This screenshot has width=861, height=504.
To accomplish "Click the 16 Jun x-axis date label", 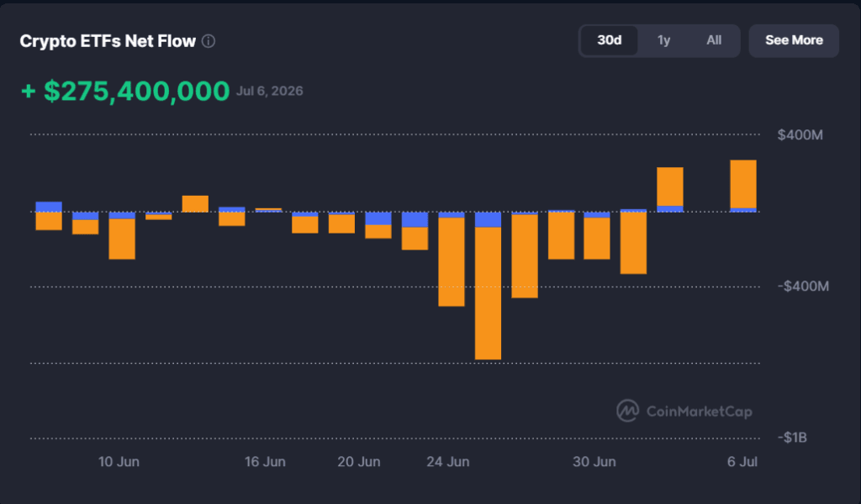I will coord(265,462).
